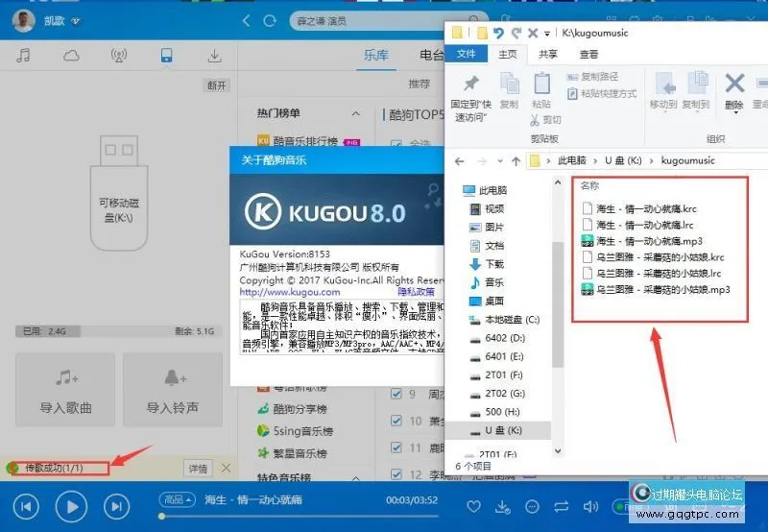The height and width of the screenshot is (532, 768).
Task: Toggle checkbox for song number 11
Action: coord(396,447)
